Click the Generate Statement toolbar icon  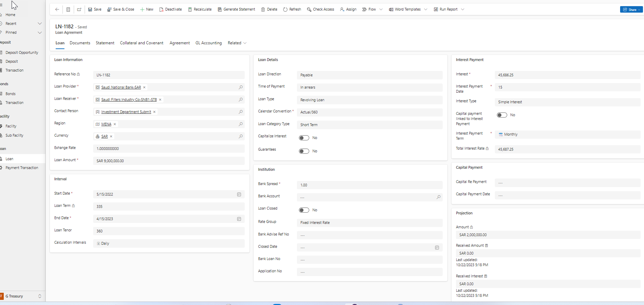coord(220,9)
